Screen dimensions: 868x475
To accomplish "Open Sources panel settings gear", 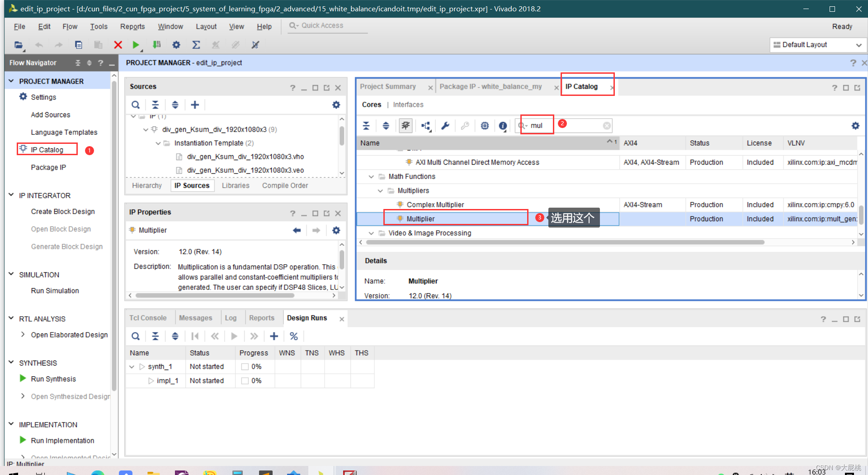I will (336, 105).
